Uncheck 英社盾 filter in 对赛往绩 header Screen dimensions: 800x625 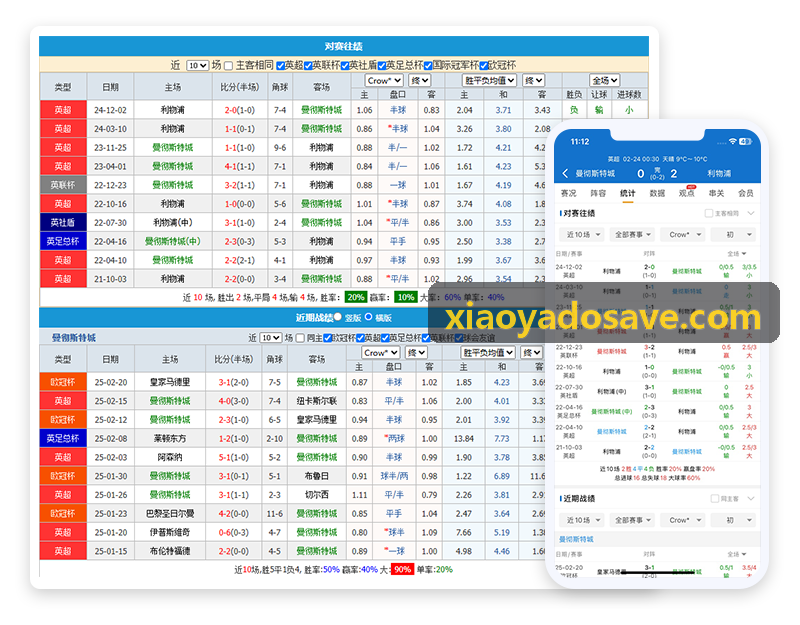[345, 66]
